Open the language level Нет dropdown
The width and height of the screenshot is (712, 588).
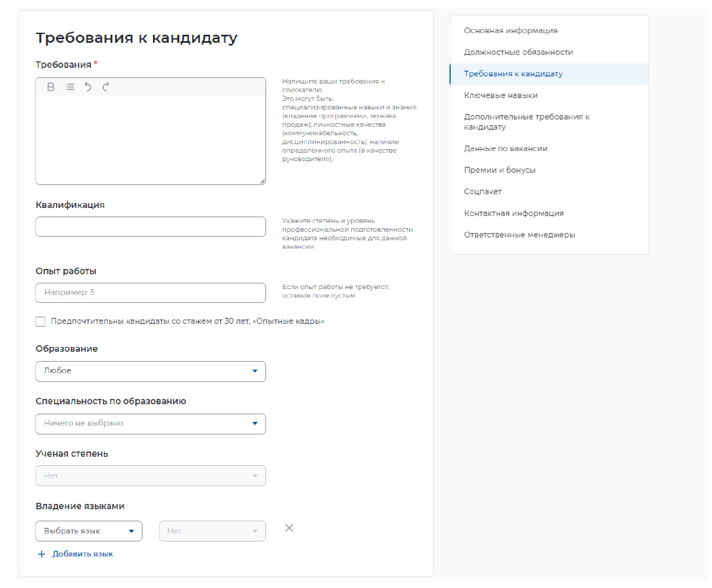[212, 531]
